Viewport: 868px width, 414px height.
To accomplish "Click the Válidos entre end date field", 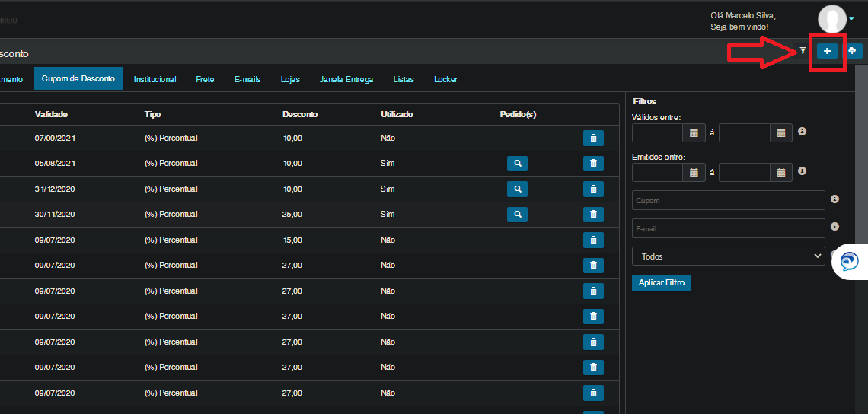I will tap(745, 133).
